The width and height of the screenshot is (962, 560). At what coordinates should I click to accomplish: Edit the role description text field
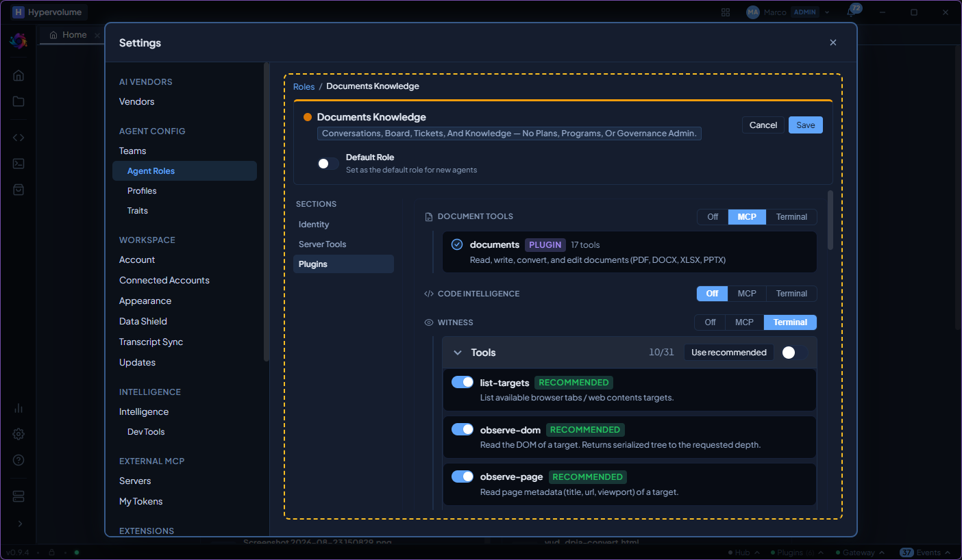click(509, 133)
